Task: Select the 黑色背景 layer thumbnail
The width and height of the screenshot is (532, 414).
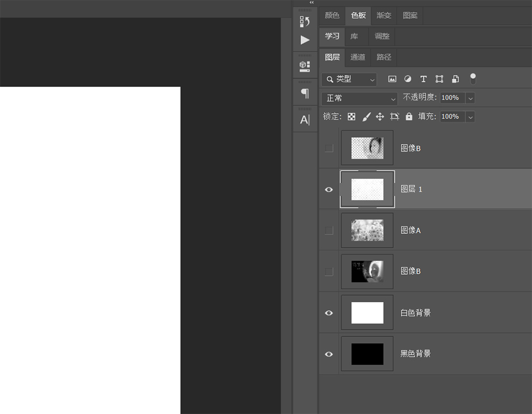Action: (367, 354)
